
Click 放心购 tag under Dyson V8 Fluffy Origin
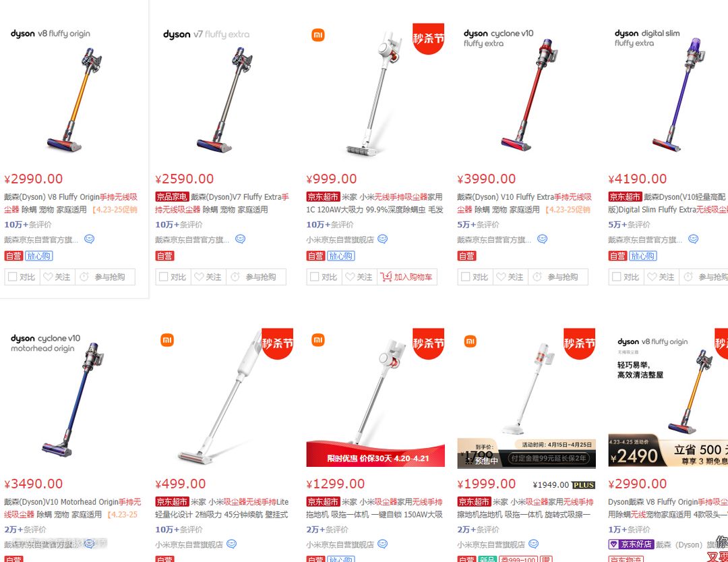[x=38, y=256]
